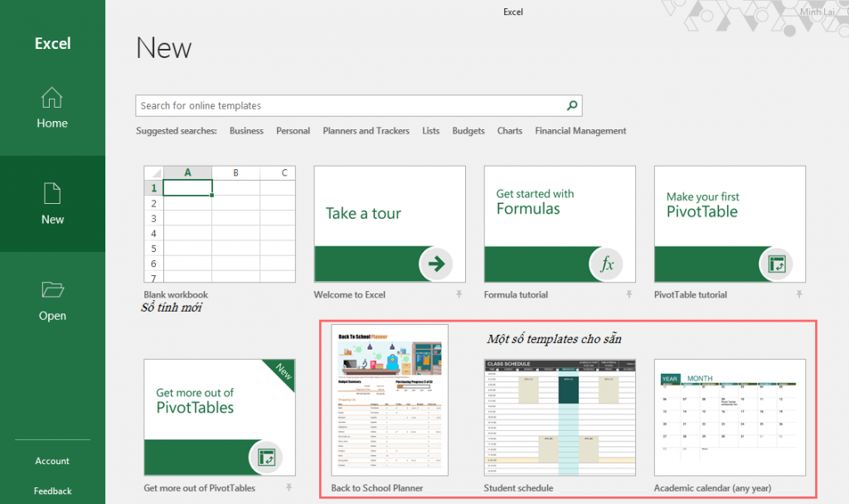Pin the PivotTable tutorial template
Image resolution: width=849 pixels, height=504 pixels.
point(798,294)
